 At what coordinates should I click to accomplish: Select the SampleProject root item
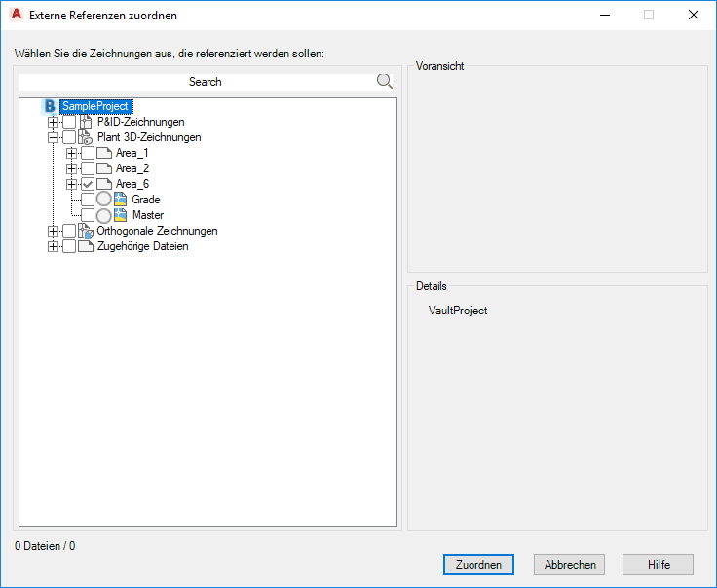click(x=96, y=106)
